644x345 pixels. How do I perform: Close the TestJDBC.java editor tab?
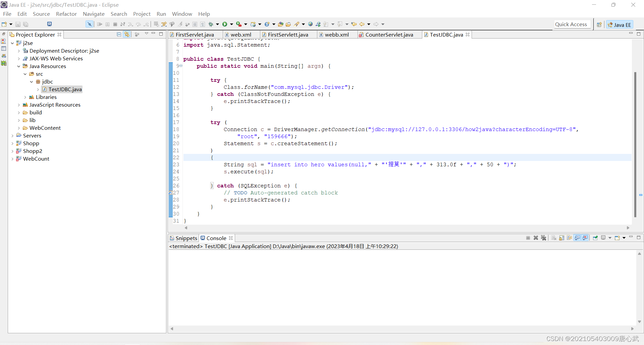pyautogui.click(x=468, y=35)
